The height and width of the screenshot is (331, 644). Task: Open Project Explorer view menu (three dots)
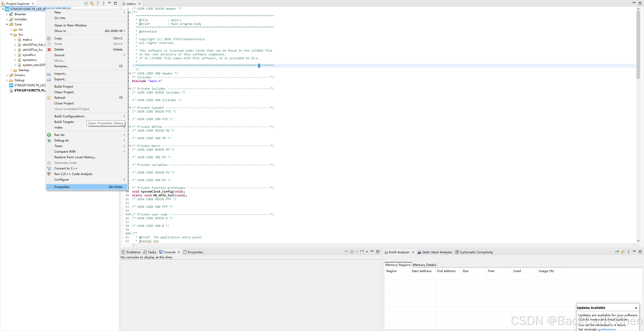point(104,4)
